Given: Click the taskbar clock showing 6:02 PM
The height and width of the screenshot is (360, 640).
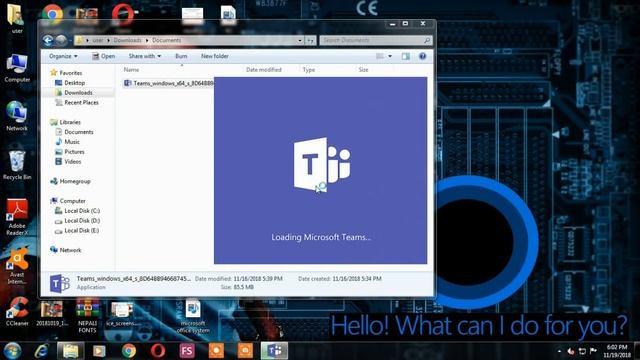Looking at the screenshot, I should coord(617,351).
